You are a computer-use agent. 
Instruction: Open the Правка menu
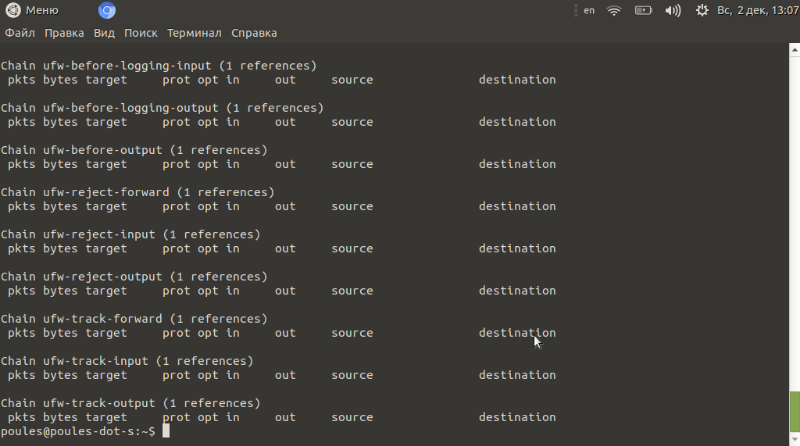pos(64,33)
